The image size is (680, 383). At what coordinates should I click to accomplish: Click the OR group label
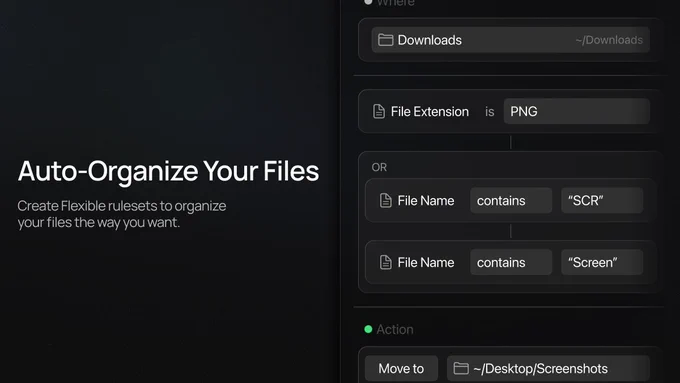379,167
